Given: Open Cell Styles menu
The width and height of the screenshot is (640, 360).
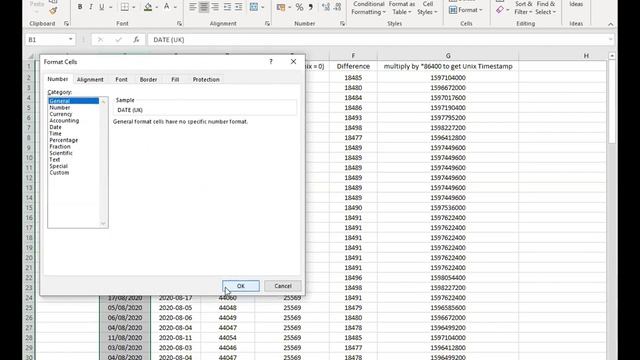Looking at the screenshot, I should tap(427, 8).
